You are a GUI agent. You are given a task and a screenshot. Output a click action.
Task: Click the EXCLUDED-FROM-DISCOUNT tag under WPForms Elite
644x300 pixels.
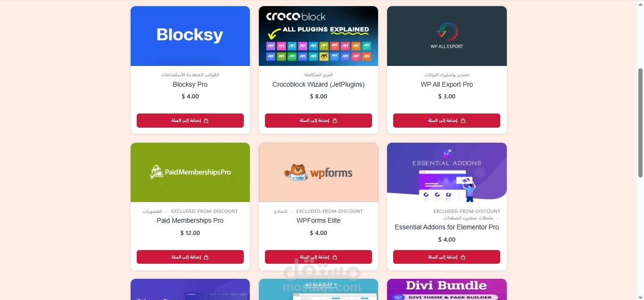click(330, 211)
